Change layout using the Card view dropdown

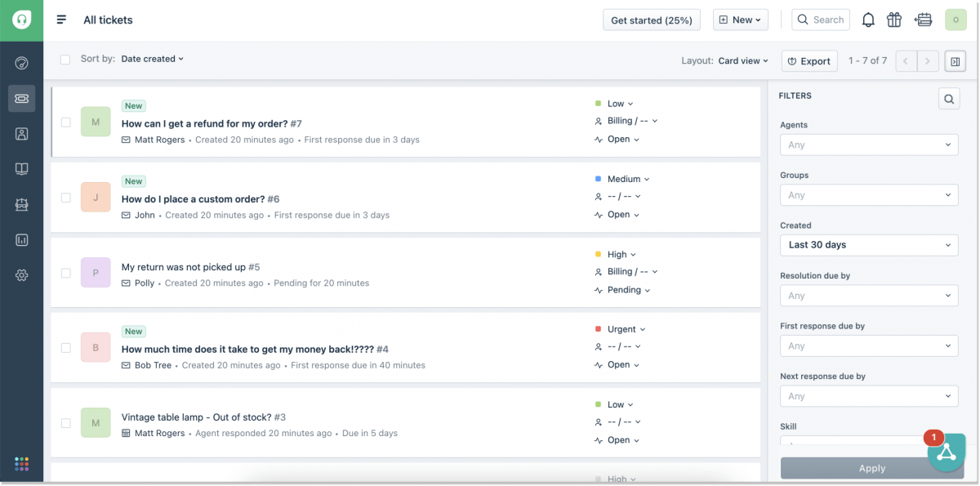pyautogui.click(x=742, y=60)
